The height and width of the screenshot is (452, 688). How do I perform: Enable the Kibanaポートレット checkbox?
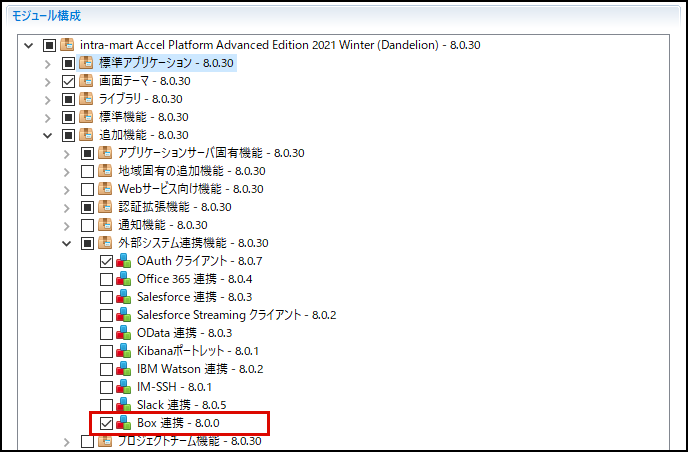click(106, 351)
